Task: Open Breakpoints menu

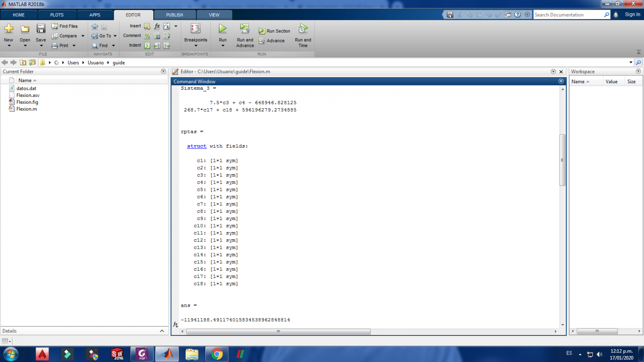Action: coord(195,34)
